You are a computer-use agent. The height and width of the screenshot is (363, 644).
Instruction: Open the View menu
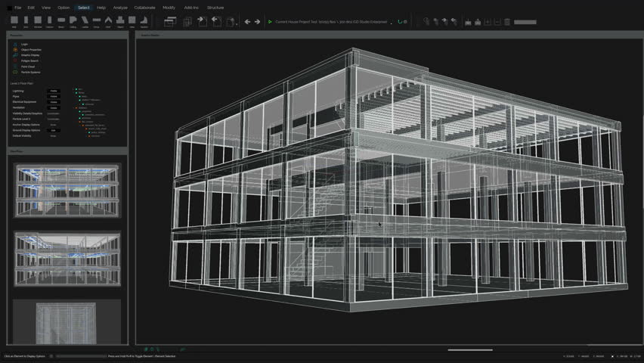(x=46, y=8)
